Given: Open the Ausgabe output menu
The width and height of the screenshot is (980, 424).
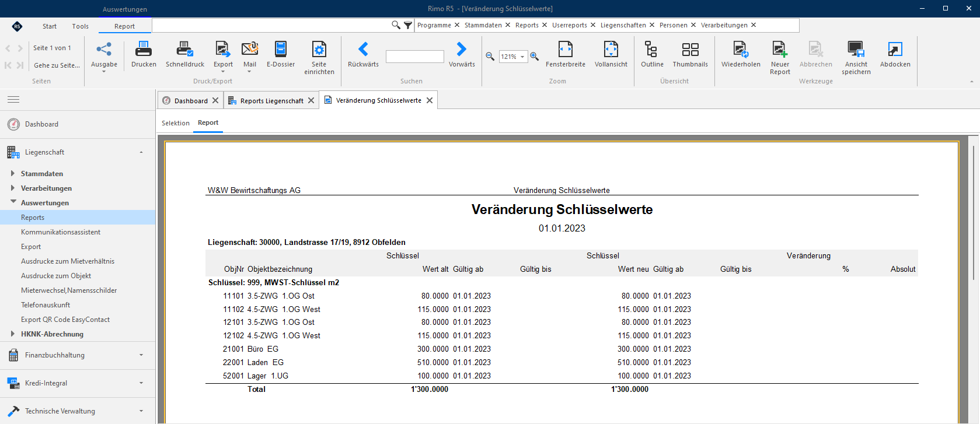Looking at the screenshot, I should point(104,57).
